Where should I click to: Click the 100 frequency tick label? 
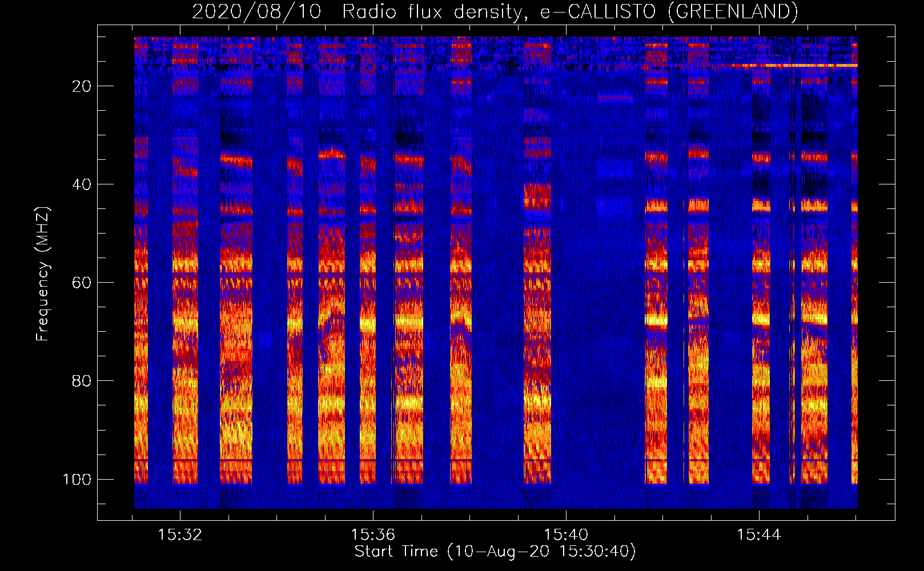point(77,479)
